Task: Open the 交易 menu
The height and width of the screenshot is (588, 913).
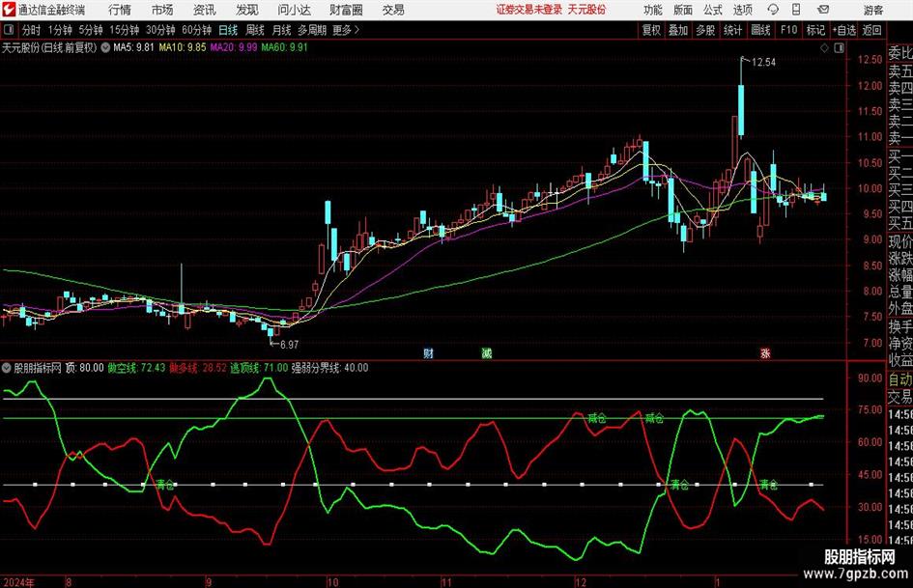Action: [x=393, y=10]
